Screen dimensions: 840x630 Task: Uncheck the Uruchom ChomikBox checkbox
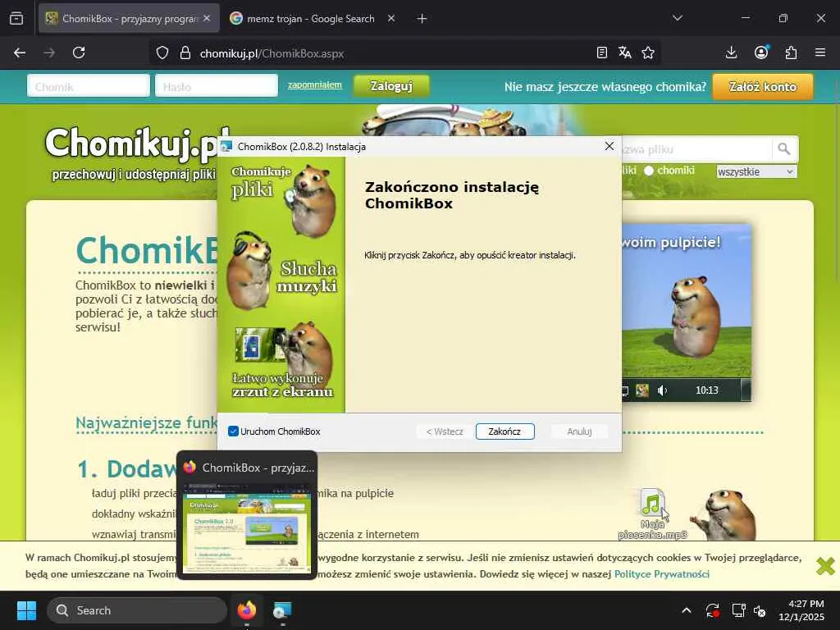click(x=233, y=431)
